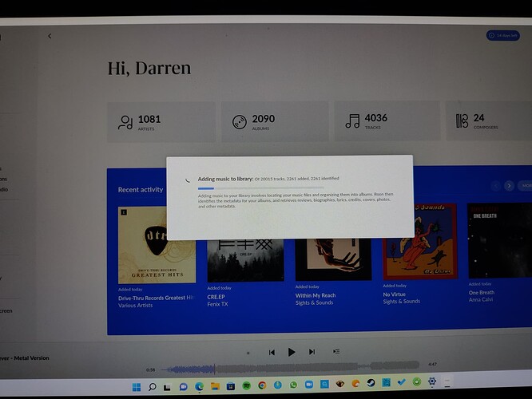Viewport: 532px width, 399px height.
Task: Open Drive-Thru Records Greatest Hits cover
Action: click(x=157, y=245)
